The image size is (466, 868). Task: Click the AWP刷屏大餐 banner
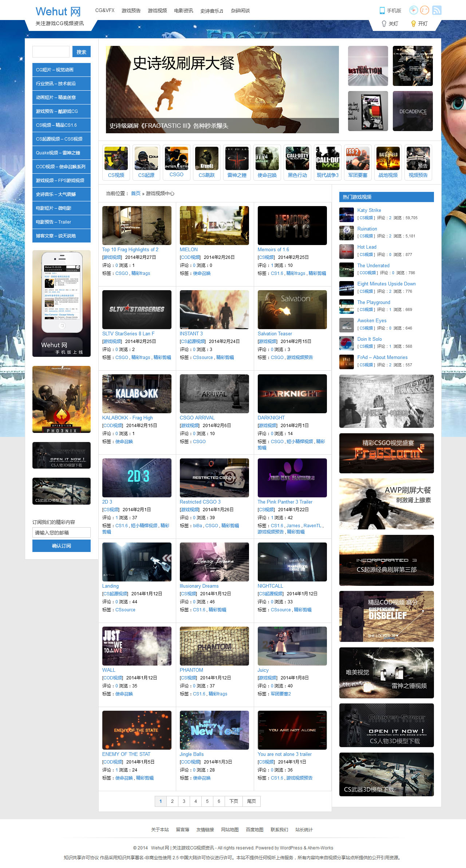tap(387, 504)
